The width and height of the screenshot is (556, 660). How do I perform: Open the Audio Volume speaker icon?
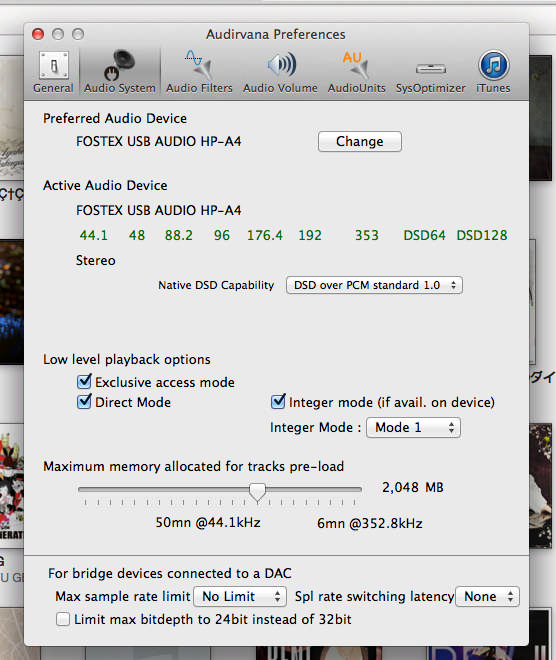coord(281,65)
